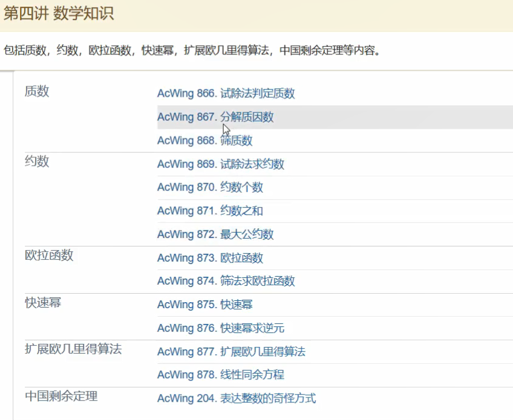Viewport: 513px width, 420px height.
Task: Click the 约数 category label
Action: click(37, 162)
